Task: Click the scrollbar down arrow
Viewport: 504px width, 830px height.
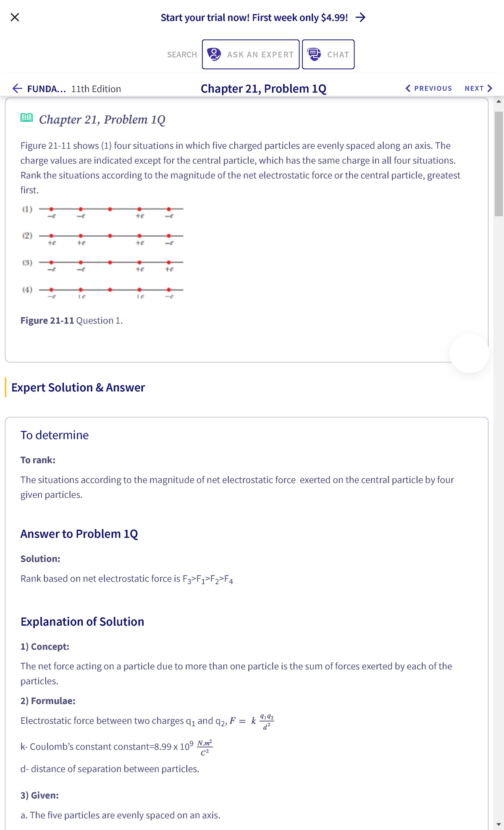Action: pos(499,825)
